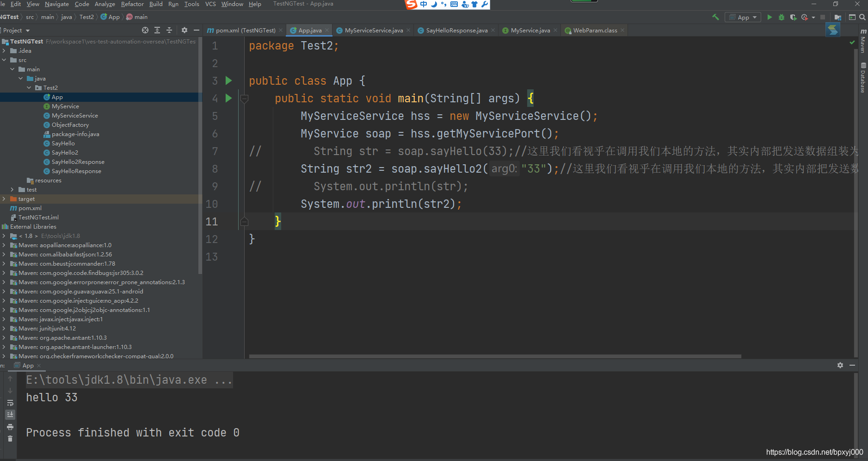868x461 pixels.
Task: Collapse the main folder in tree
Action: (x=12, y=69)
